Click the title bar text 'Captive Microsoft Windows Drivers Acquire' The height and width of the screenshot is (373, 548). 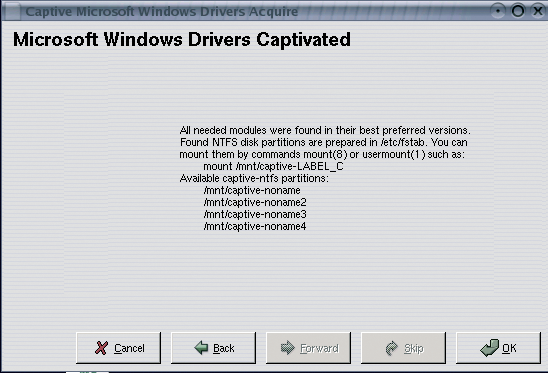point(162,12)
